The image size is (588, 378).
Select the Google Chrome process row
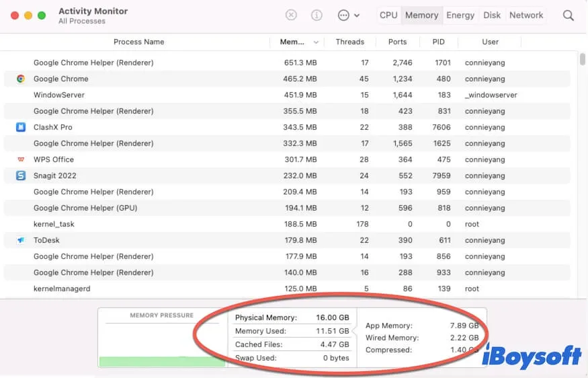(287, 79)
